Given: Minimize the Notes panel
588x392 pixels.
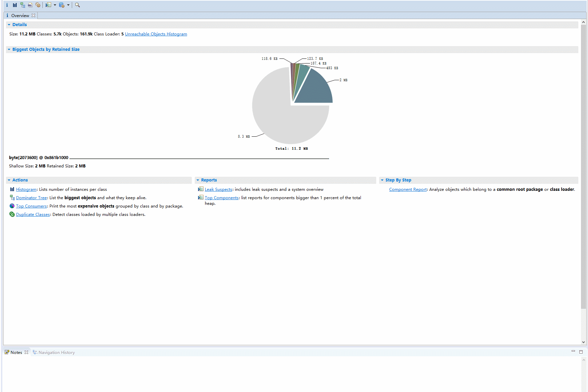Looking at the screenshot, I should [573, 352].
